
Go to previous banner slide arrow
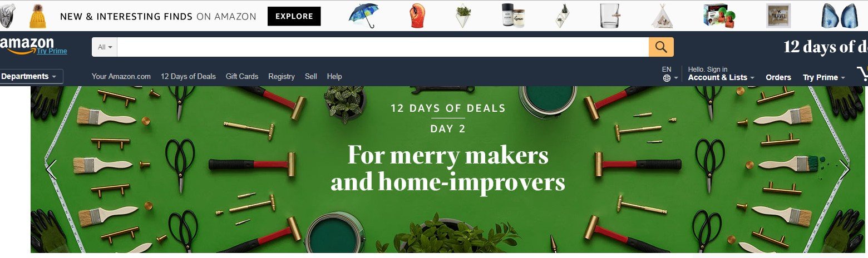[x=52, y=171]
